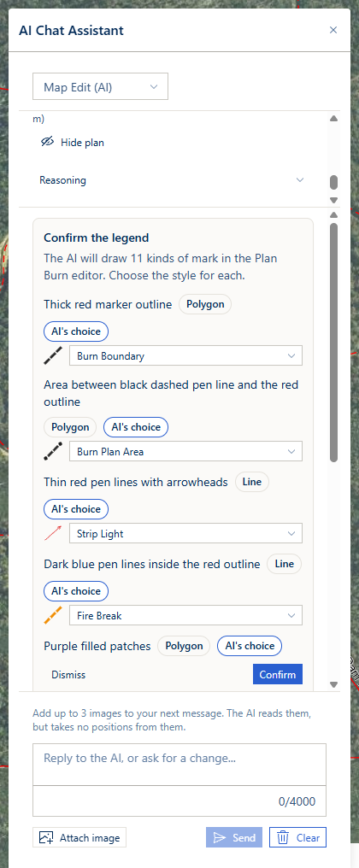Click the Attach image picture icon
The width and height of the screenshot is (359, 868).
coord(46,837)
